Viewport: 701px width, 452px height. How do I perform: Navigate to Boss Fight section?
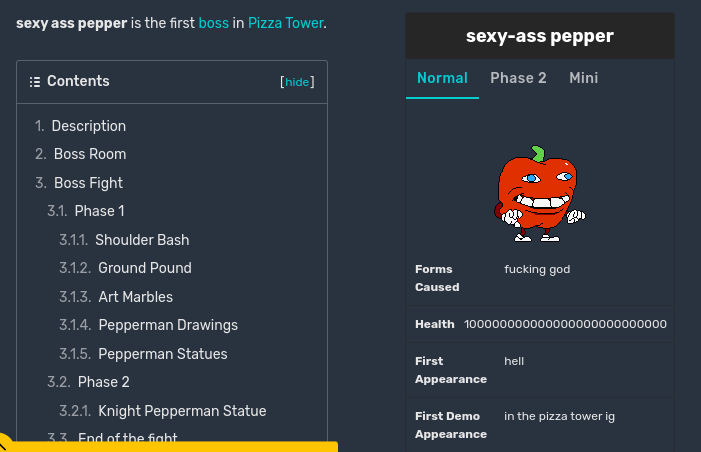[x=88, y=183]
